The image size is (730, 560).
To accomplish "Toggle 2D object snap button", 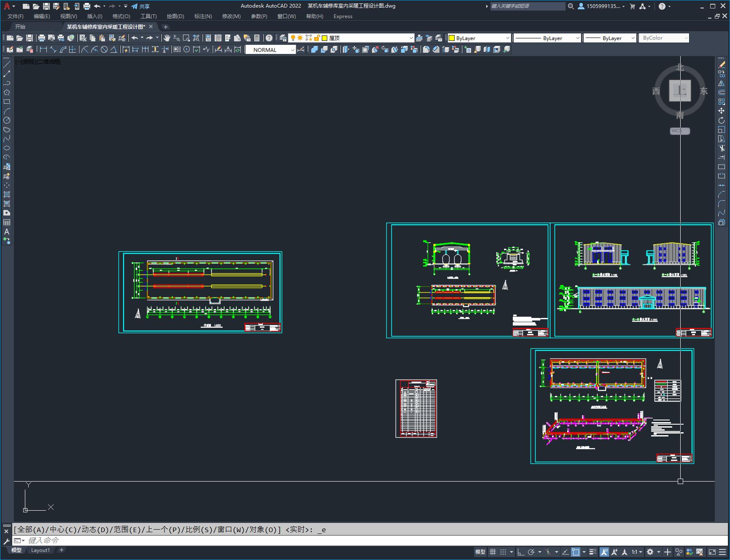I will coord(576,552).
